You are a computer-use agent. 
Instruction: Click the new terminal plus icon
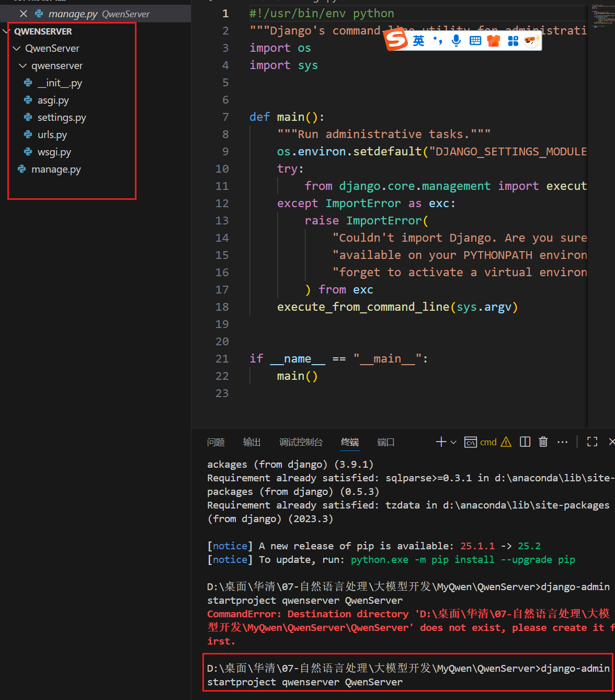441,442
